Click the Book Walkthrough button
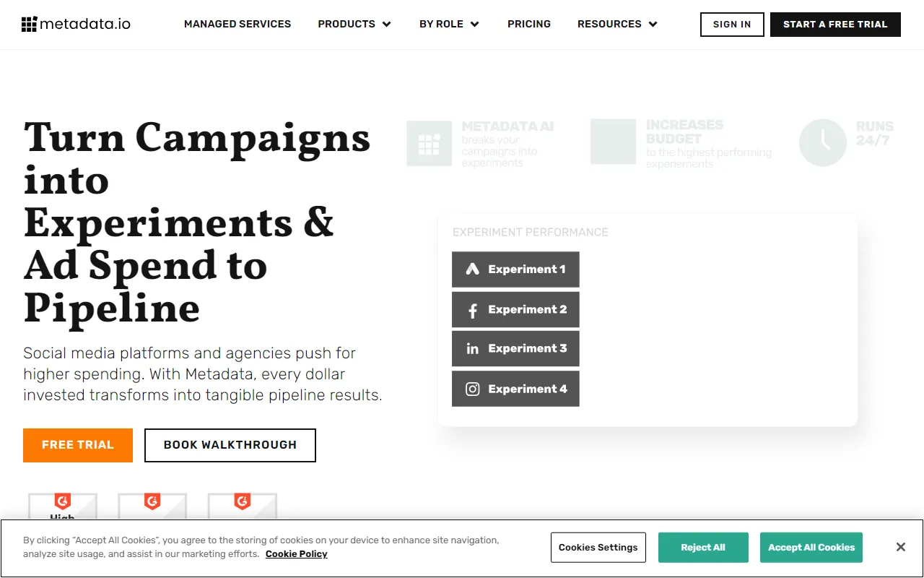This screenshot has width=924, height=578. (x=230, y=445)
